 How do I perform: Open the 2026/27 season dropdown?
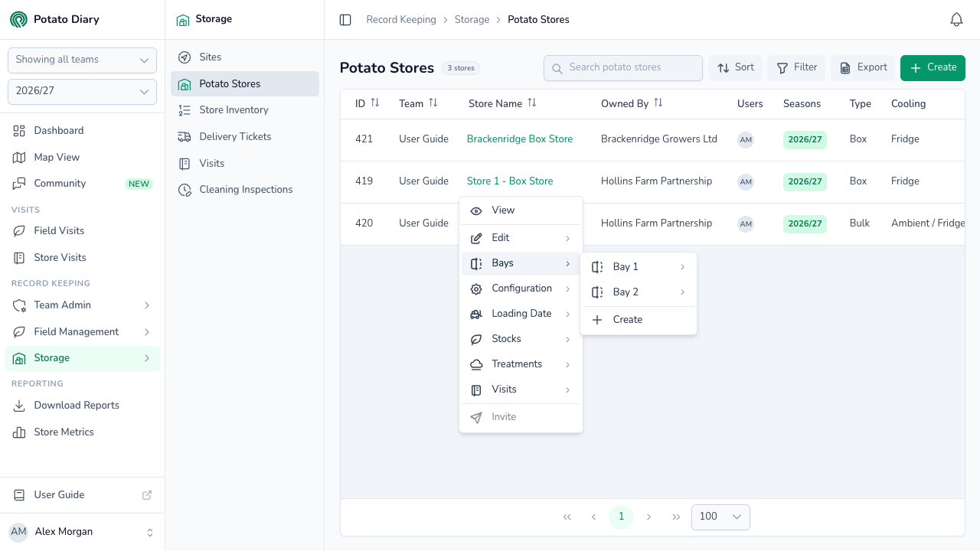point(82,91)
